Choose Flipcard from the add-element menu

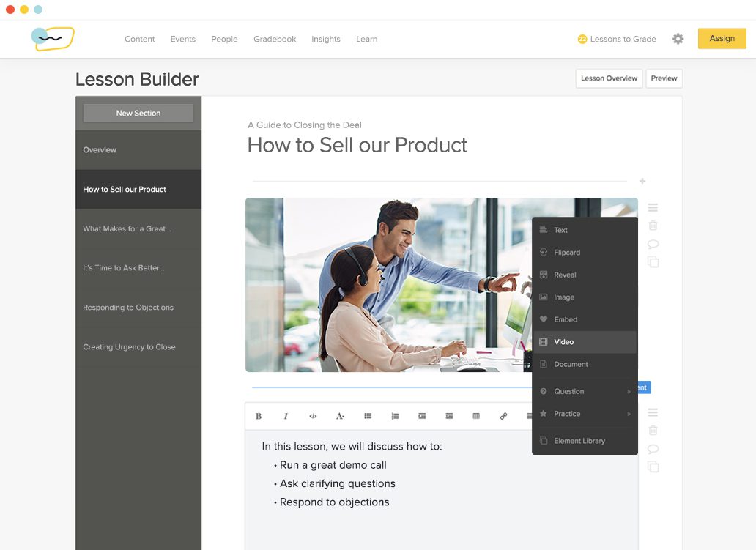[x=585, y=252]
